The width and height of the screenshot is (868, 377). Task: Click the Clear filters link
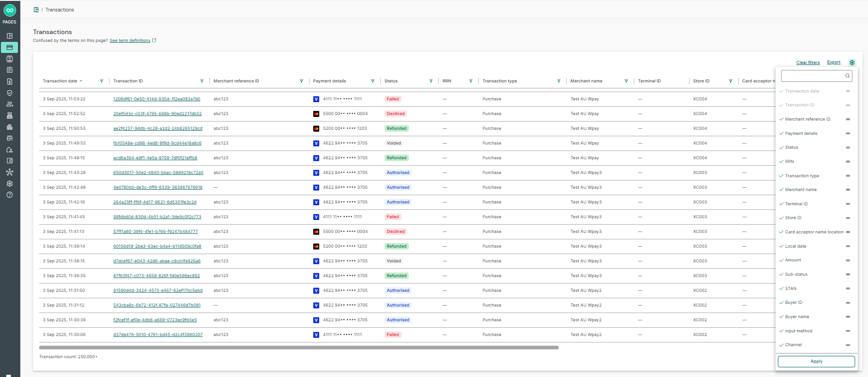pos(808,63)
